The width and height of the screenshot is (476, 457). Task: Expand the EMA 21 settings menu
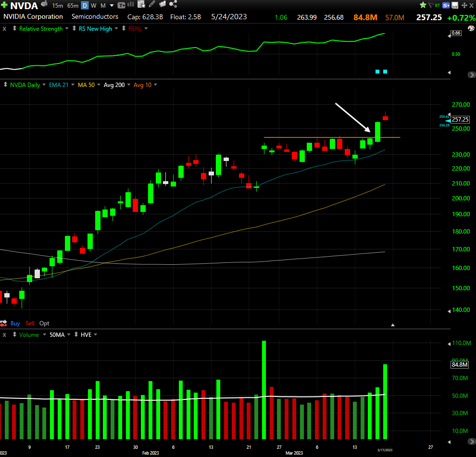[x=73, y=85]
